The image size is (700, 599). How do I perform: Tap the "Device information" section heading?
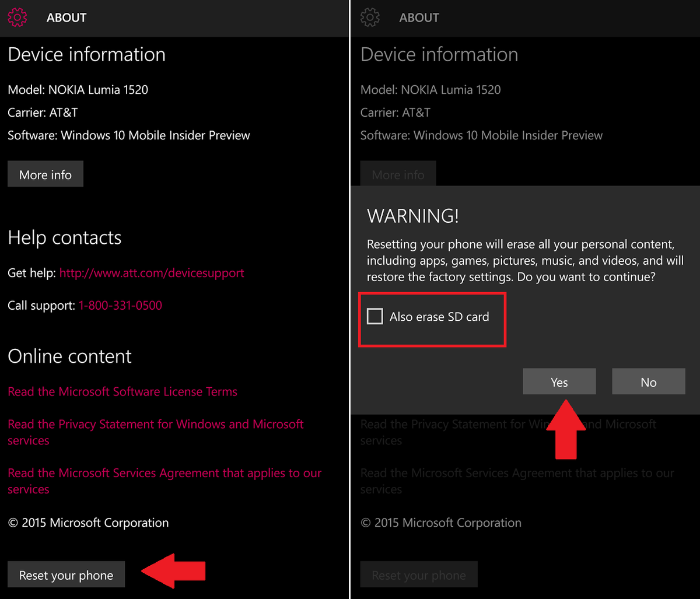click(86, 54)
